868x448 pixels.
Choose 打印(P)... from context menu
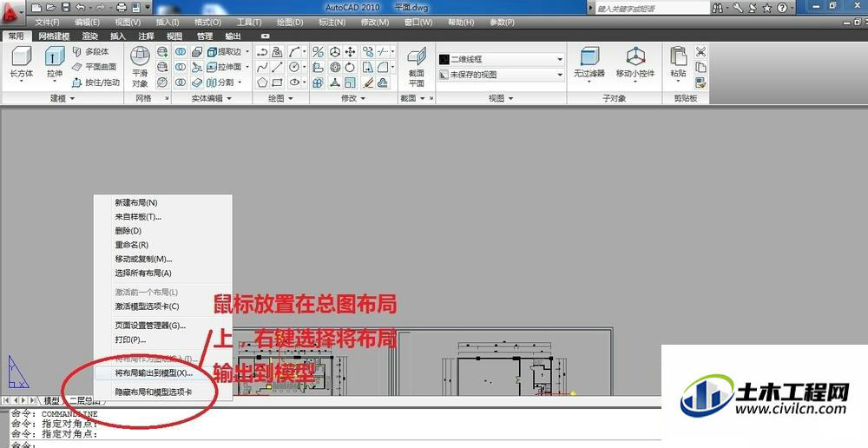click(163, 339)
